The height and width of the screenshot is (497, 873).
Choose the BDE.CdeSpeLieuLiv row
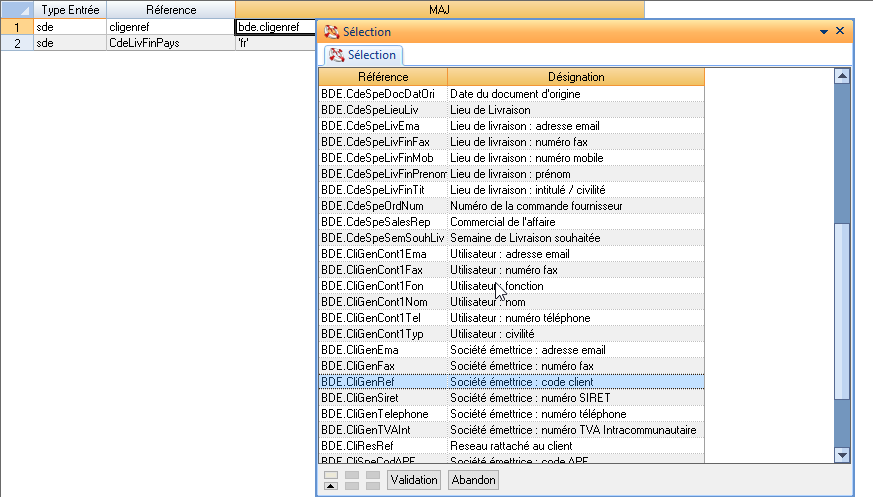pyautogui.click(x=382, y=110)
